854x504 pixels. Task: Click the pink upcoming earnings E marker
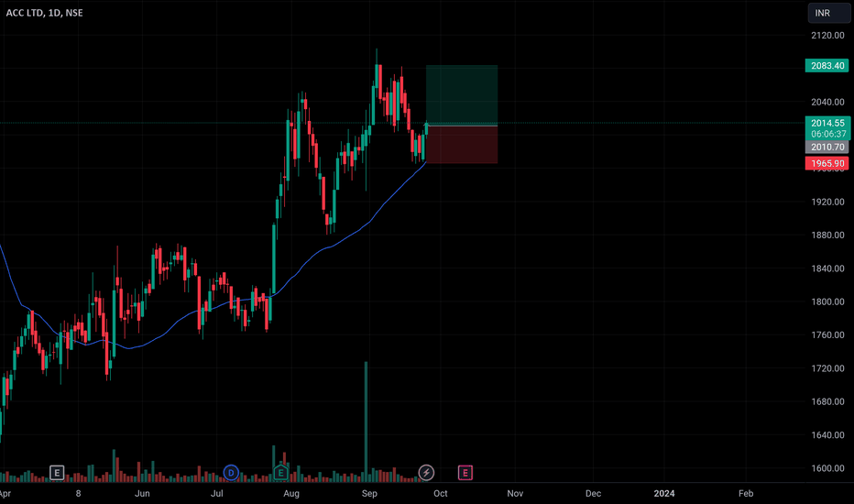click(465, 473)
